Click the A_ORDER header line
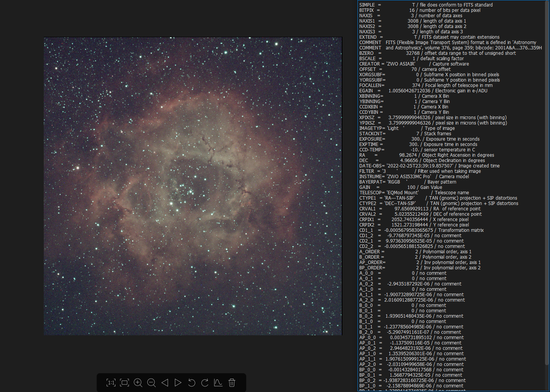The width and height of the screenshot is (550, 392). pos(415,252)
